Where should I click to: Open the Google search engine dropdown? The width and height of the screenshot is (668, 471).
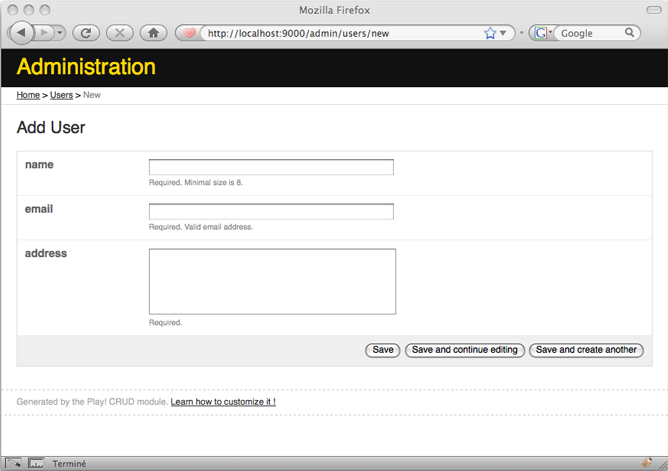[543, 33]
